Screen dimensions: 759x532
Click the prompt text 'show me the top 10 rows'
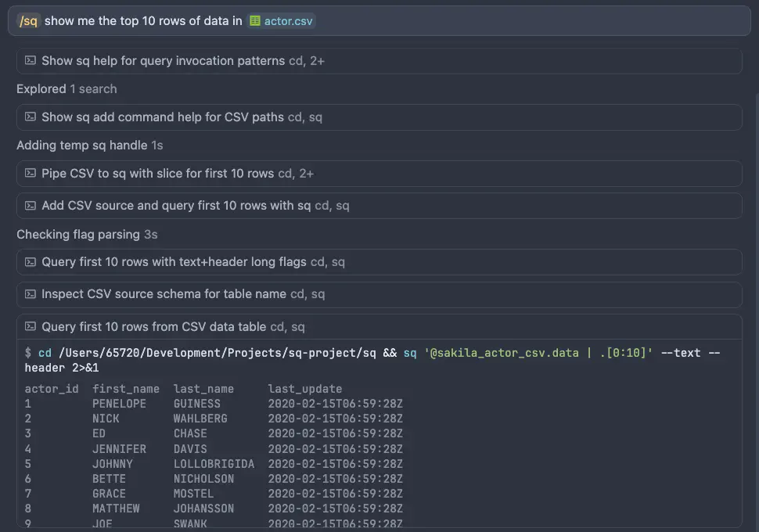(x=143, y=21)
